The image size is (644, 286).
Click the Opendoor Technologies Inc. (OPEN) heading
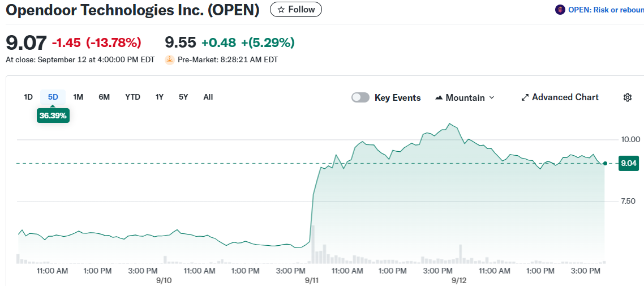(132, 10)
